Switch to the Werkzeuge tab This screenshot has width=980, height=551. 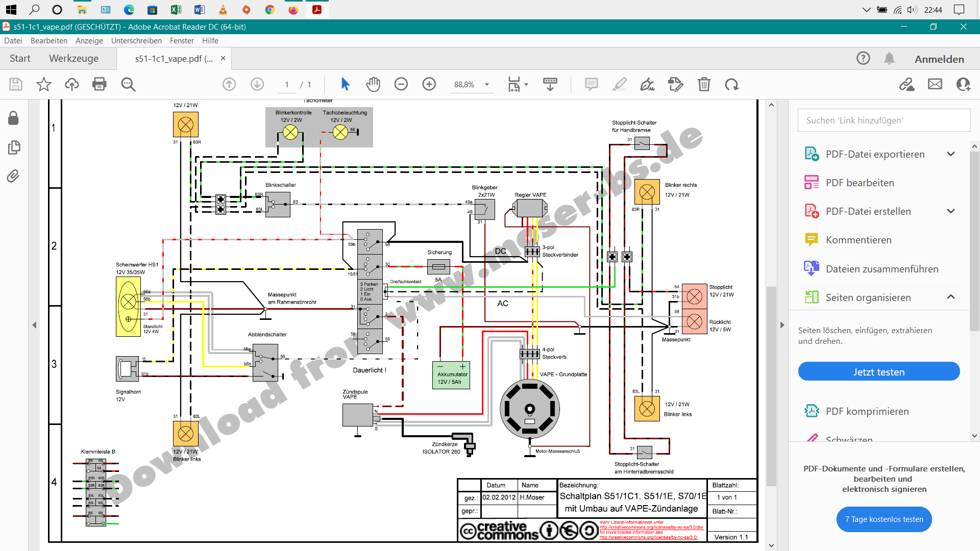pos(73,59)
